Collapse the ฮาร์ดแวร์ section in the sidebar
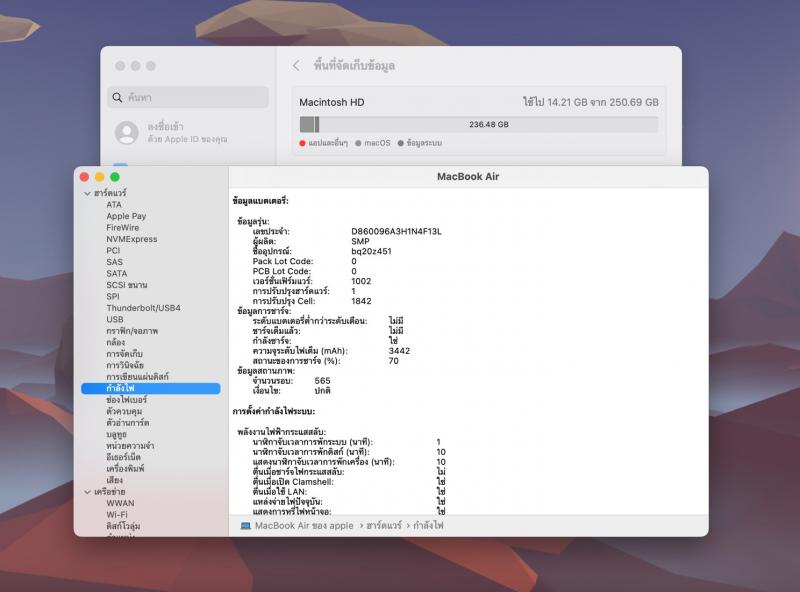800x592 pixels. 87,193
